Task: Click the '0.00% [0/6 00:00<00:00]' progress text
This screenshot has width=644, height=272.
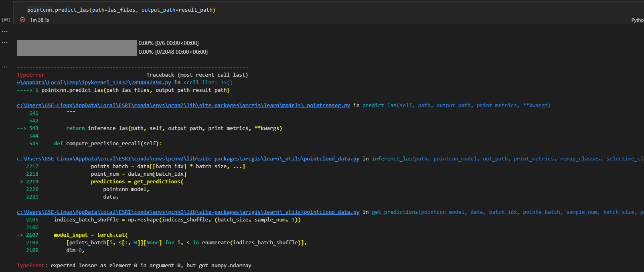Action: 168,43
